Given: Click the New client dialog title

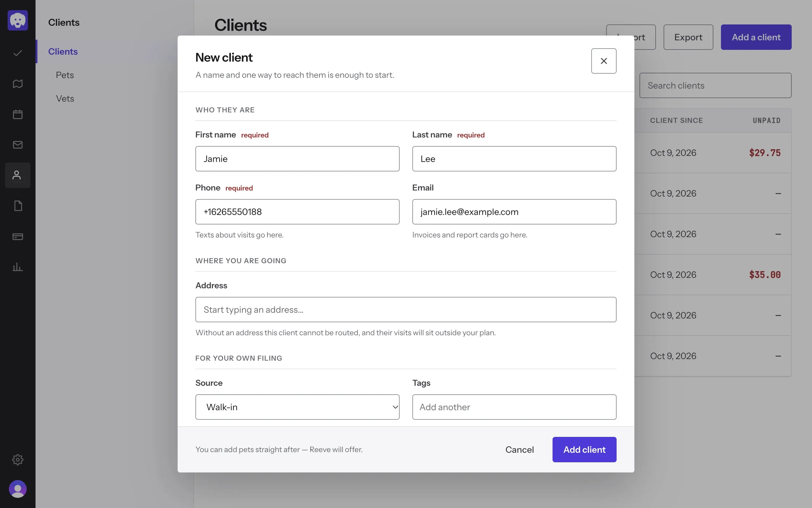Looking at the screenshot, I should pyautogui.click(x=224, y=57).
